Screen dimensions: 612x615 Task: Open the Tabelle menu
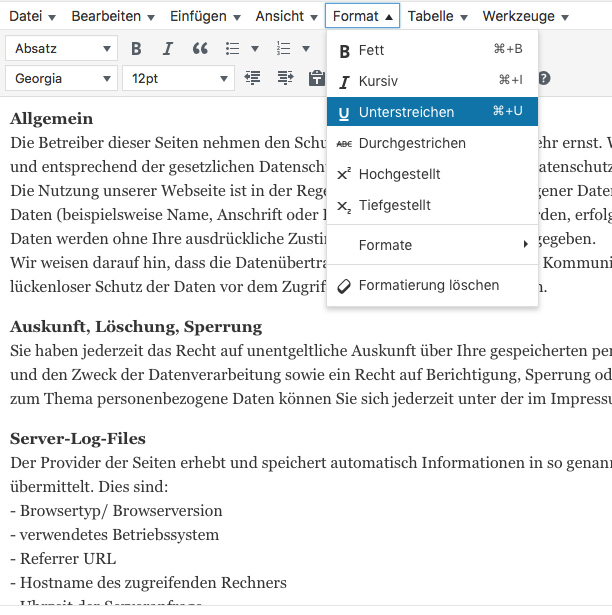437,16
